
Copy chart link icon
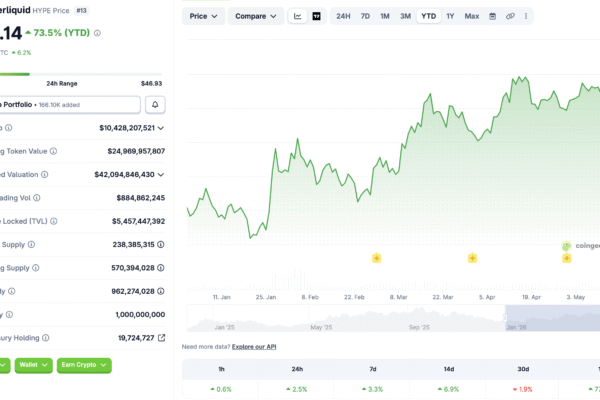coord(510,16)
